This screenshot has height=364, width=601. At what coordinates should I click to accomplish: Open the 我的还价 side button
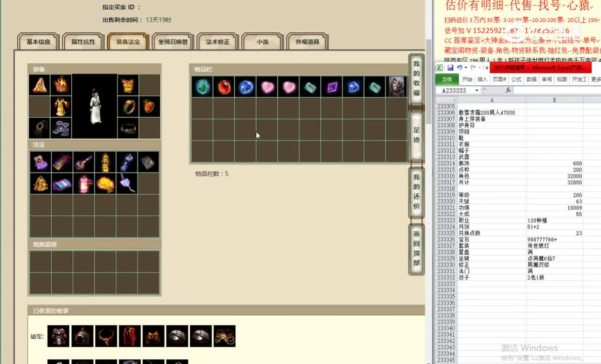pos(416,192)
